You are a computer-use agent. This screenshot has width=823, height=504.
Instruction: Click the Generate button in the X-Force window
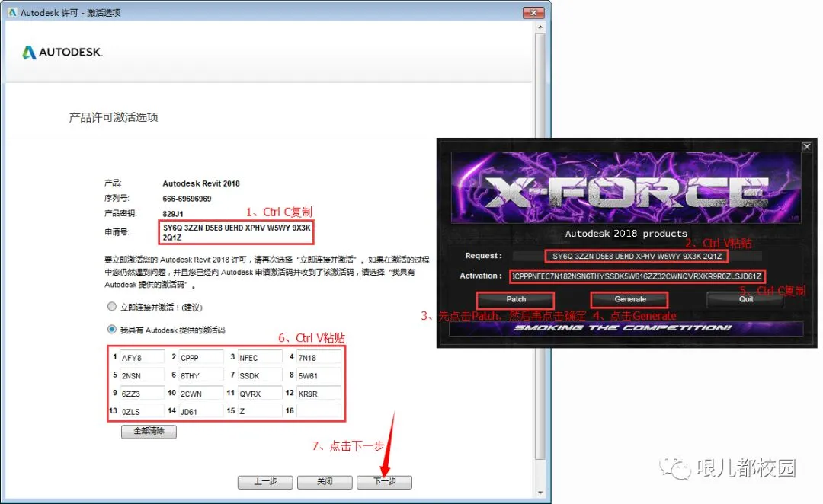pos(630,299)
